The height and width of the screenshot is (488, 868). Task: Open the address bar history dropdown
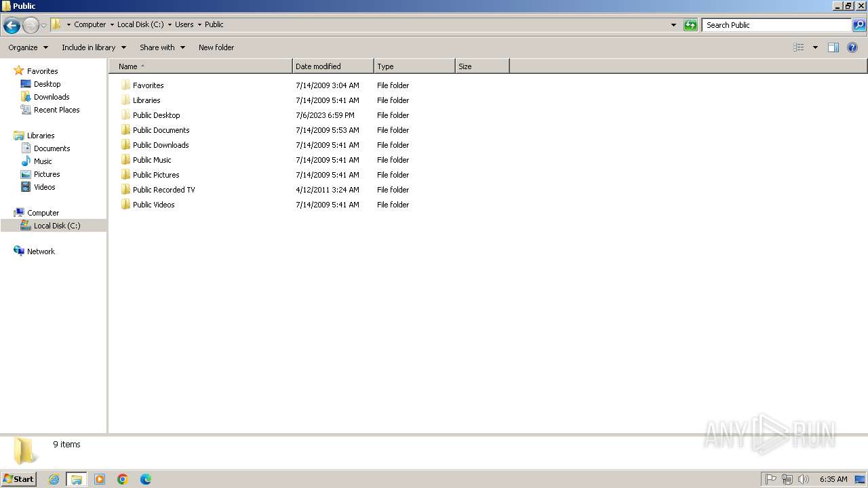click(x=673, y=25)
